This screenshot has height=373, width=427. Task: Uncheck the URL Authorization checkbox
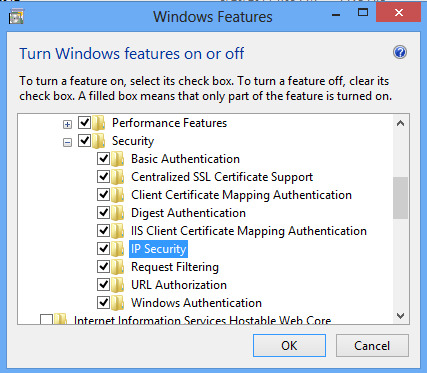coord(104,284)
